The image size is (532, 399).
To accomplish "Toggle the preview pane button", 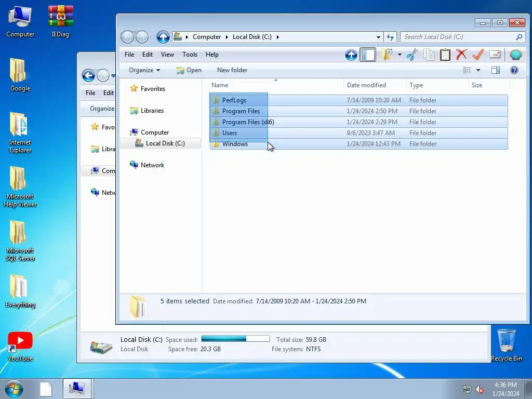I will pyautogui.click(x=496, y=70).
